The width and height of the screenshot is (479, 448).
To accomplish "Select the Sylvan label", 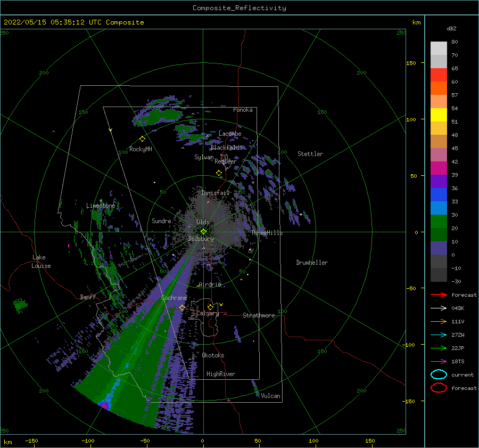I will 204,157.
